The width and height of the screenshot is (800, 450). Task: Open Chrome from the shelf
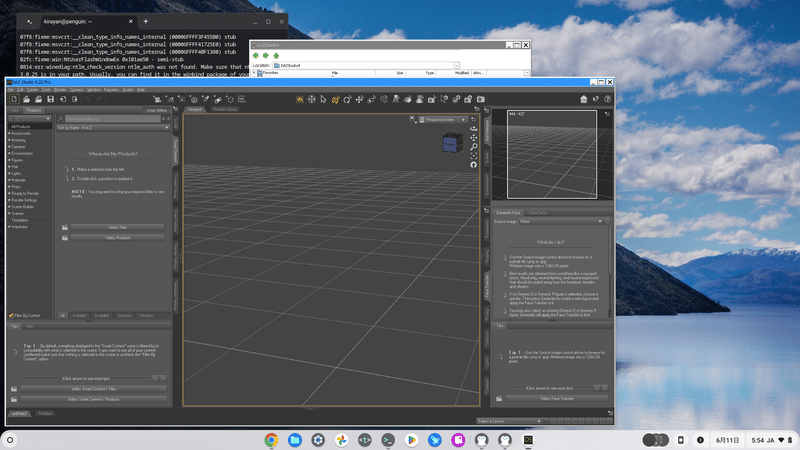pos(271,440)
